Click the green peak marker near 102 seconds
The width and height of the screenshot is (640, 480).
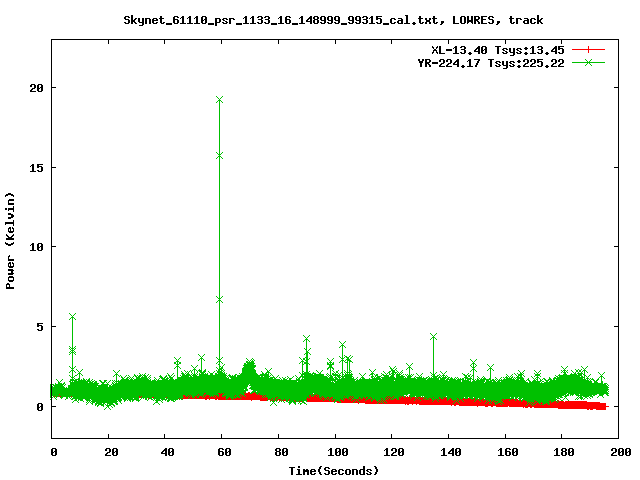342,345
